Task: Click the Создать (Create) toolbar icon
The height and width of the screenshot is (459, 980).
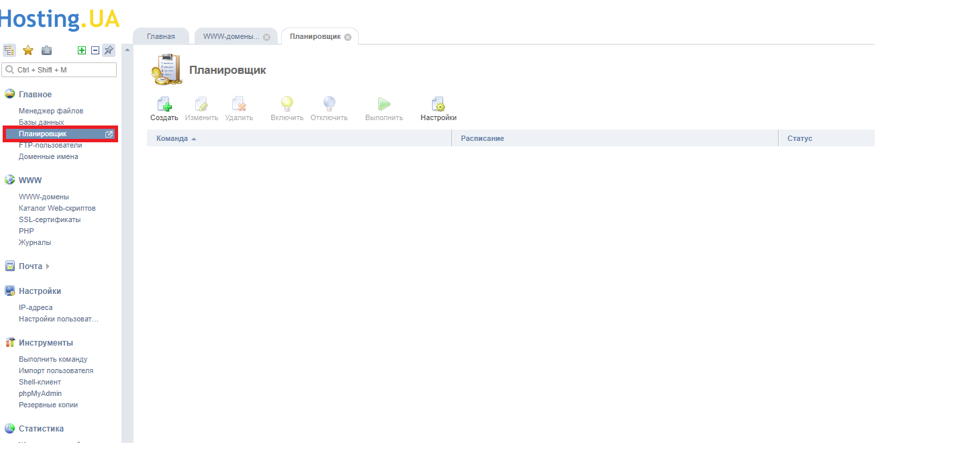Action: point(164,105)
